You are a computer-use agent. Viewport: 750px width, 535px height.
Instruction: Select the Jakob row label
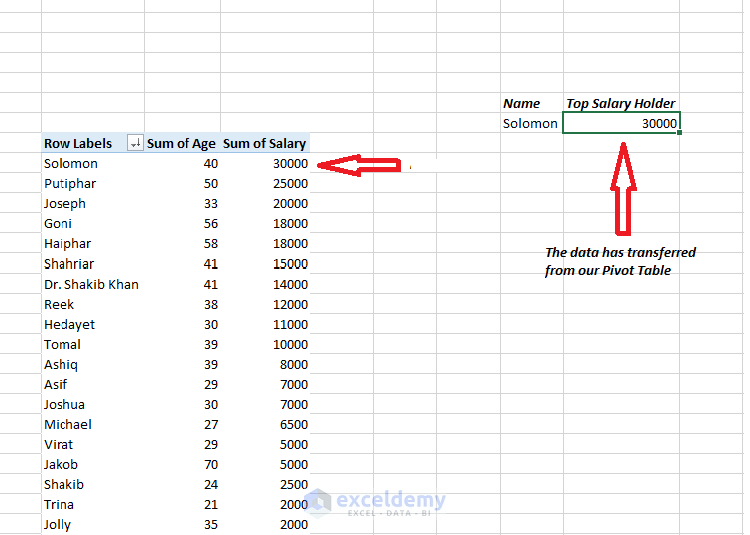coord(61,465)
